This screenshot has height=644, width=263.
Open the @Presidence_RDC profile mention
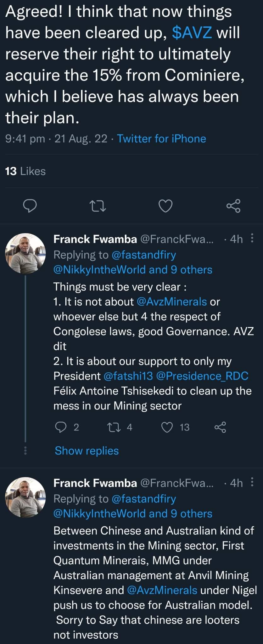(202, 376)
